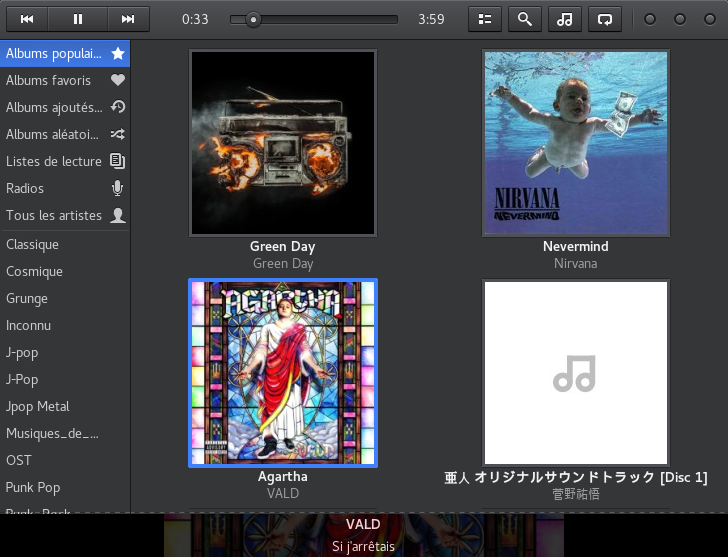Pause the current song
The width and height of the screenshot is (728, 557).
[x=78, y=19]
